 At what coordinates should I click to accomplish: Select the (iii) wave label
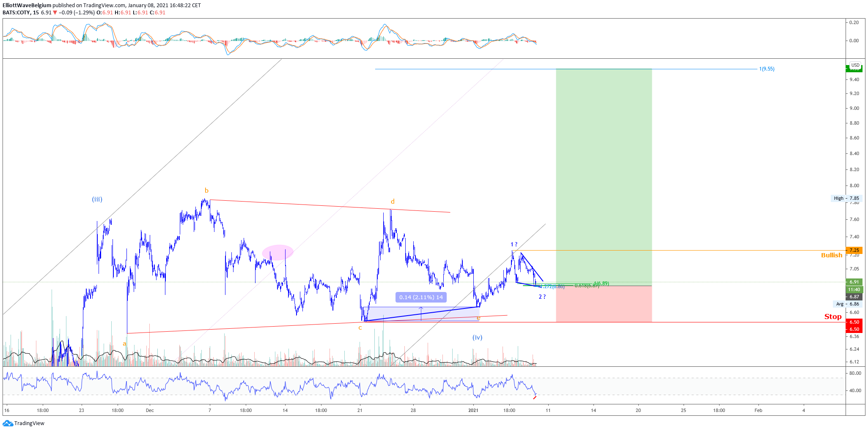point(97,199)
